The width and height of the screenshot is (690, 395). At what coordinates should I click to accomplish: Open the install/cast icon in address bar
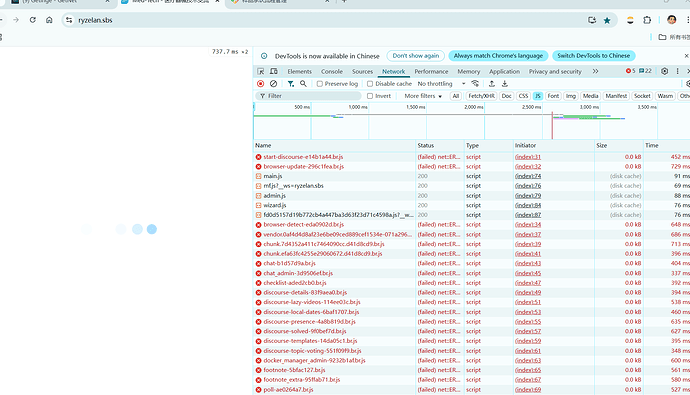(x=592, y=20)
